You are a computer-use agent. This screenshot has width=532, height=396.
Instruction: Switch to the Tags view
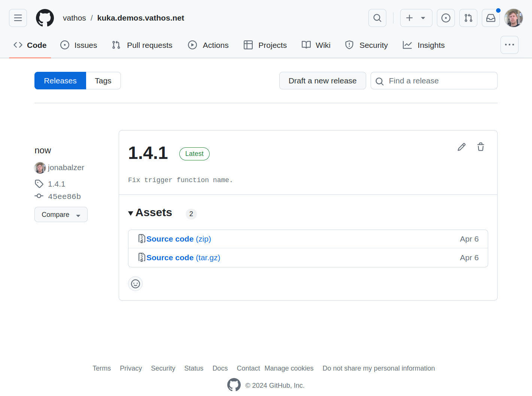pyautogui.click(x=103, y=80)
